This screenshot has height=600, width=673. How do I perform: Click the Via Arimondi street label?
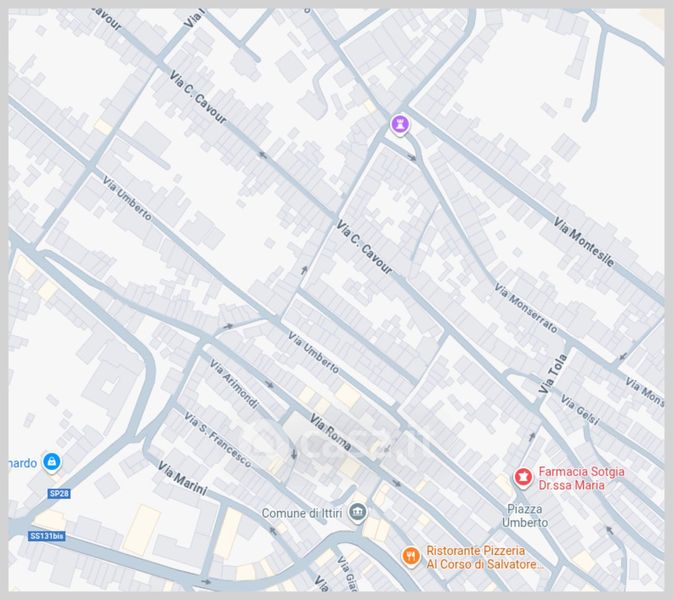pyautogui.click(x=233, y=384)
